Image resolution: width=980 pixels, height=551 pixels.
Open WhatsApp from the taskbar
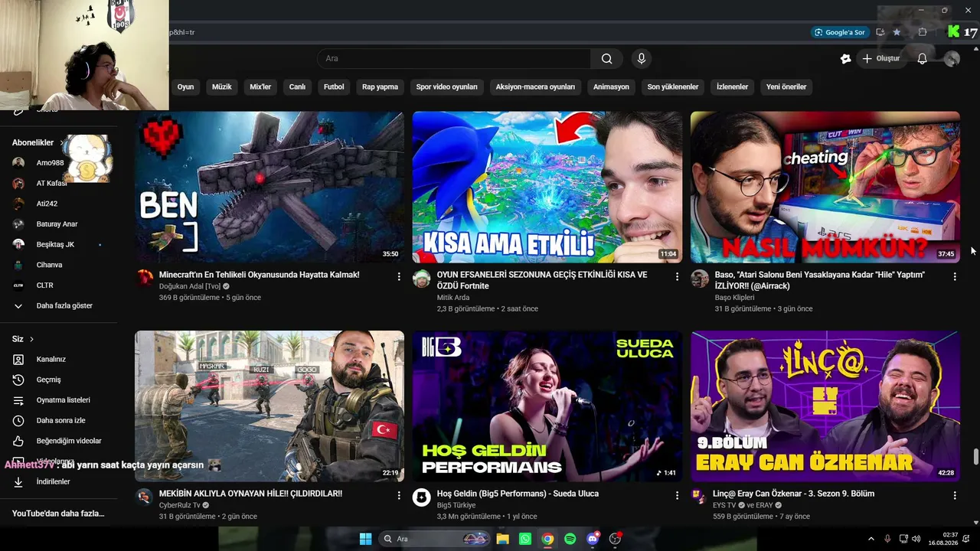(x=524, y=539)
